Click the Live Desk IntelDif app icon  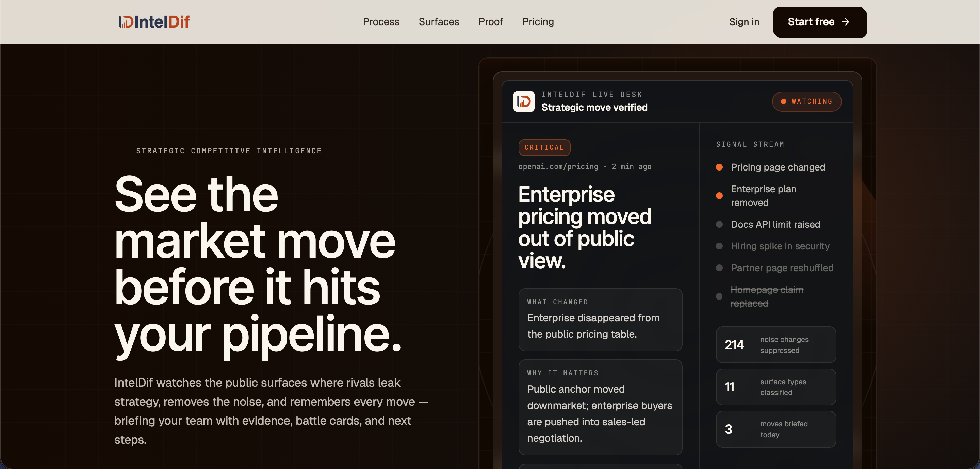coord(523,101)
